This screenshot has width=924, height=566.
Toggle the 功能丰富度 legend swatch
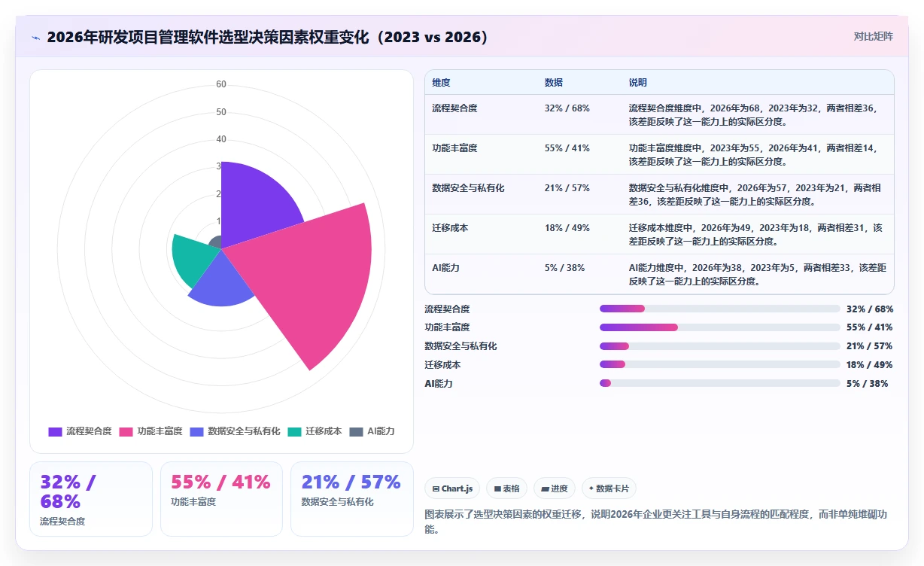(x=126, y=431)
